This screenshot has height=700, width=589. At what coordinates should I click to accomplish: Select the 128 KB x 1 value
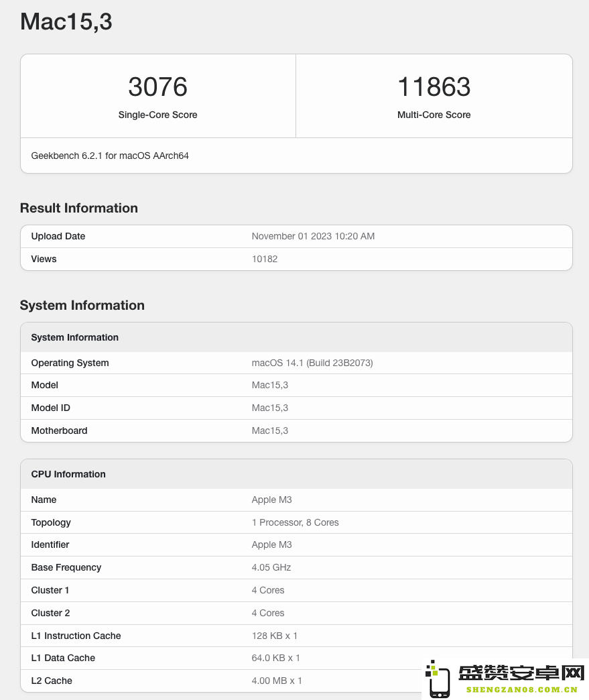[x=275, y=636]
